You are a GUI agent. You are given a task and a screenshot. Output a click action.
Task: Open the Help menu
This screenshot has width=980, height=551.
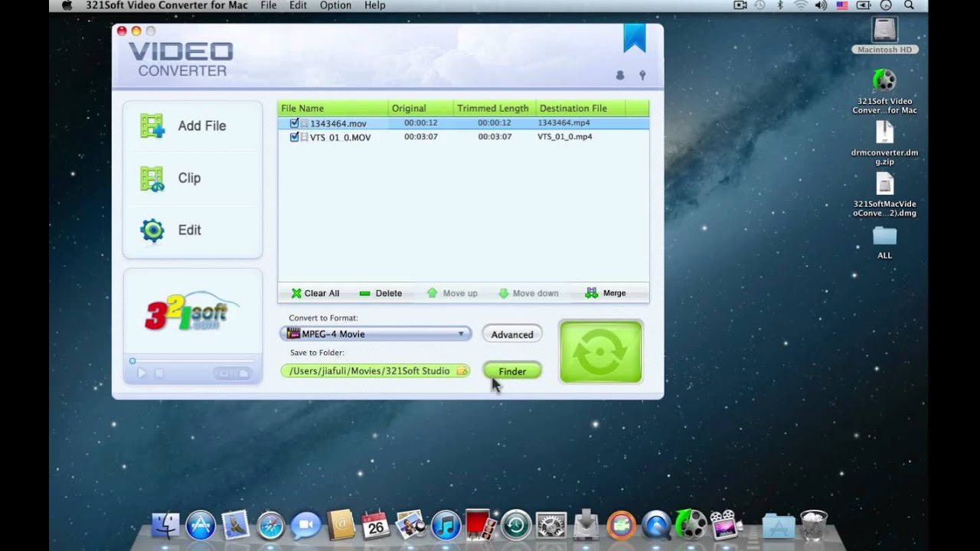click(374, 5)
